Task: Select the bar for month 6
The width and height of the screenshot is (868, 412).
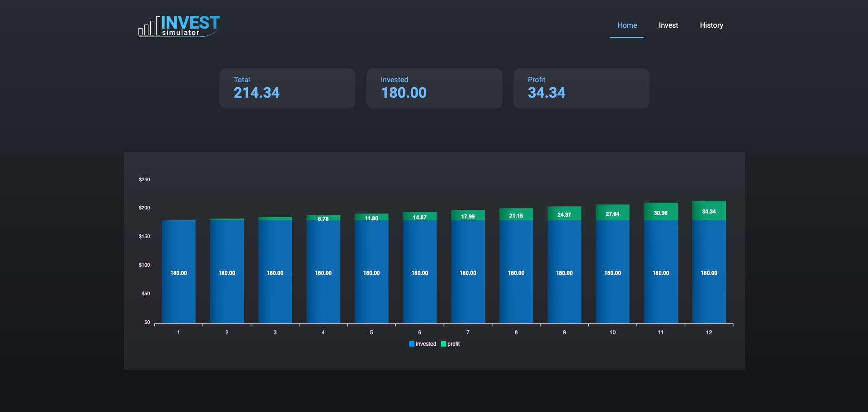Action: coord(419,270)
